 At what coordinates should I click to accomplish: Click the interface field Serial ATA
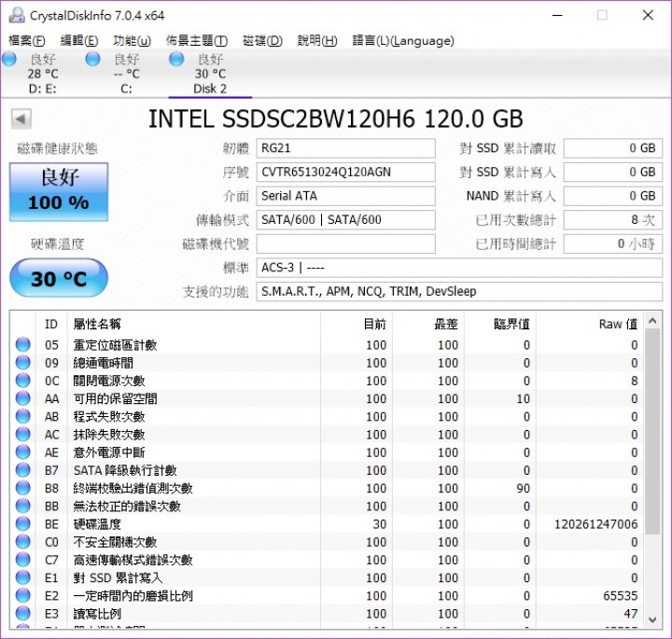click(x=346, y=196)
